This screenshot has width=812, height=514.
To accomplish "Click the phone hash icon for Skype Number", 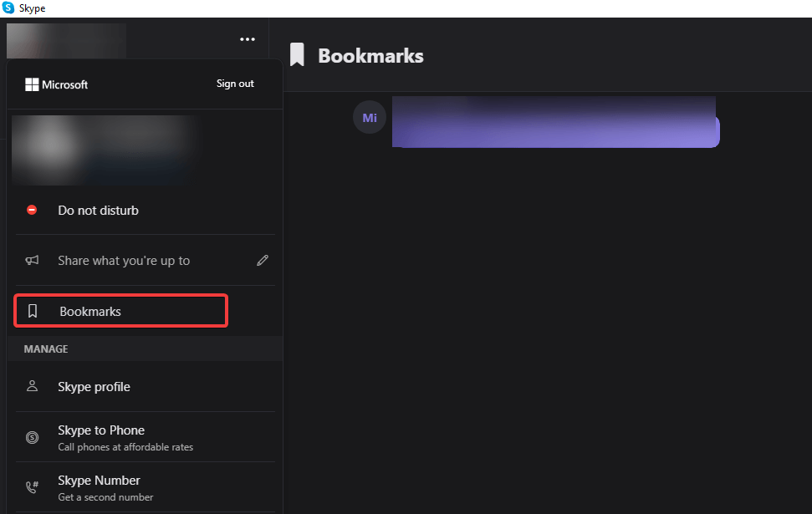I will click(x=32, y=487).
